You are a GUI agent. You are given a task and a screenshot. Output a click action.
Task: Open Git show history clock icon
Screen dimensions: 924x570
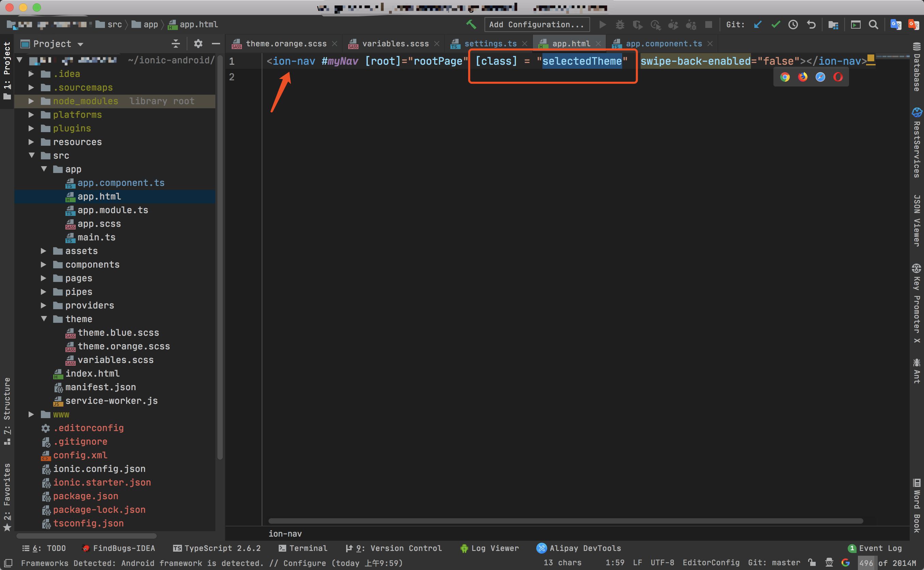point(793,25)
